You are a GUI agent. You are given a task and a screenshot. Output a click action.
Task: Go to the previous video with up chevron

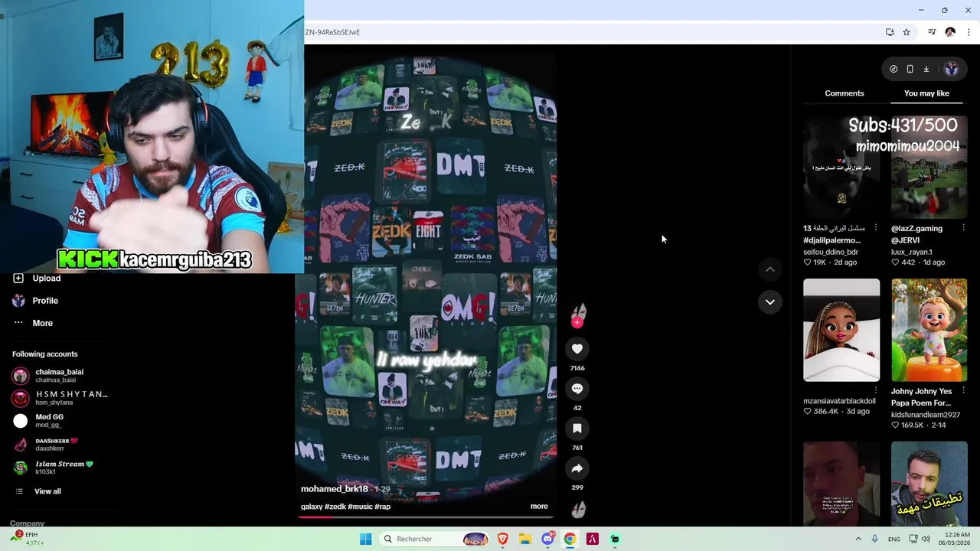point(770,269)
